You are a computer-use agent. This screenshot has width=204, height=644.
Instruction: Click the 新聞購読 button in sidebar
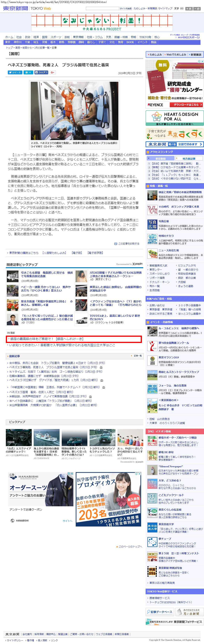click(195, 55)
